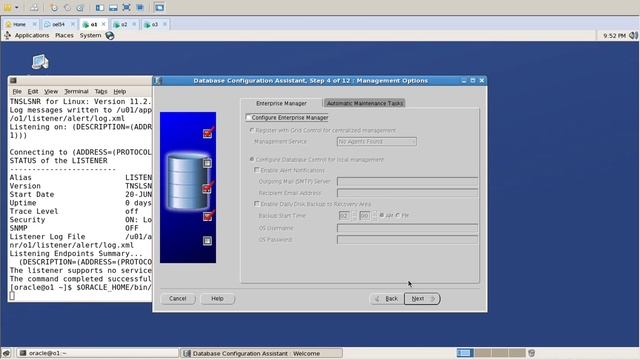Viewport: 640px width, 360px height.
Task: Click the show sidebar view icon
Action: pos(100,7)
